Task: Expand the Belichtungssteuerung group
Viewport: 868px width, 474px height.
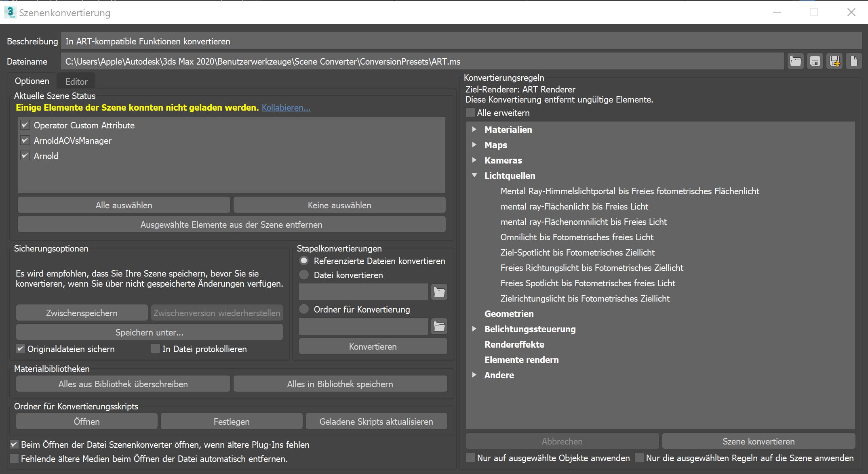Action: [x=474, y=329]
